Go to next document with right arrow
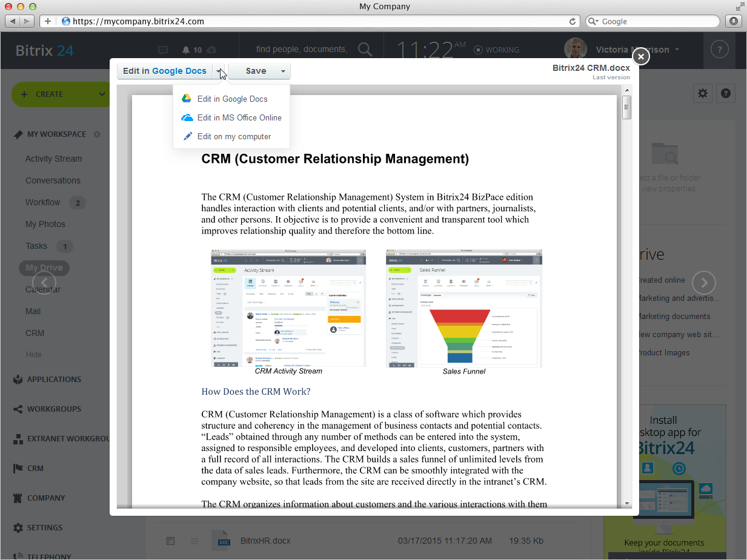Image resolution: width=747 pixels, height=560 pixels. click(704, 282)
